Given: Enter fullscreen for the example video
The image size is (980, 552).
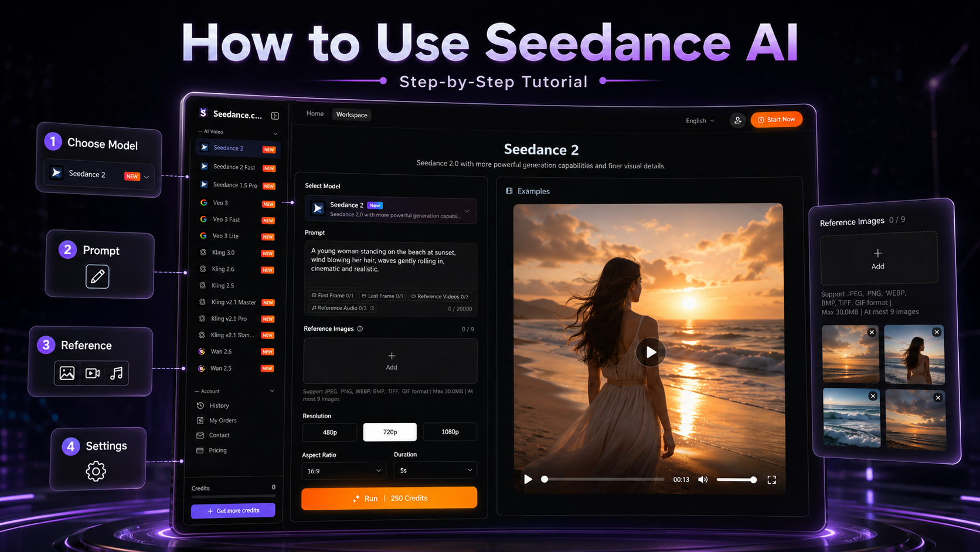Looking at the screenshot, I should click(771, 480).
